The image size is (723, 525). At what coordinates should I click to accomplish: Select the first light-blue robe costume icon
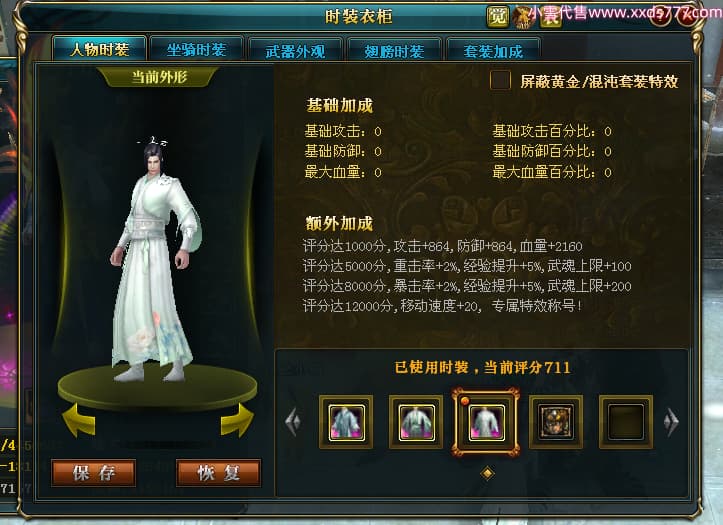(x=346, y=422)
